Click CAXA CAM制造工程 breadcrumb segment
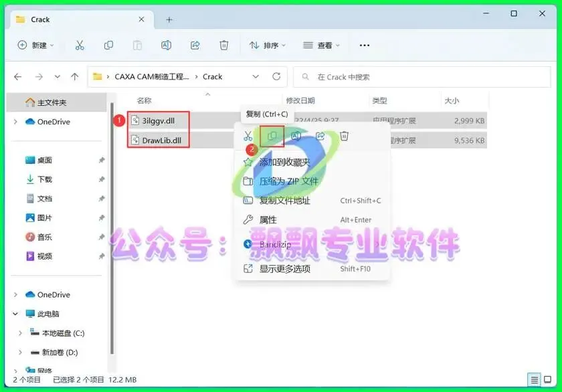 pos(152,77)
